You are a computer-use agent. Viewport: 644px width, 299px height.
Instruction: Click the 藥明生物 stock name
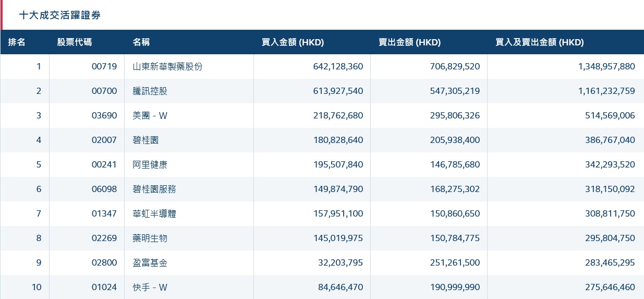(x=150, y=238)
